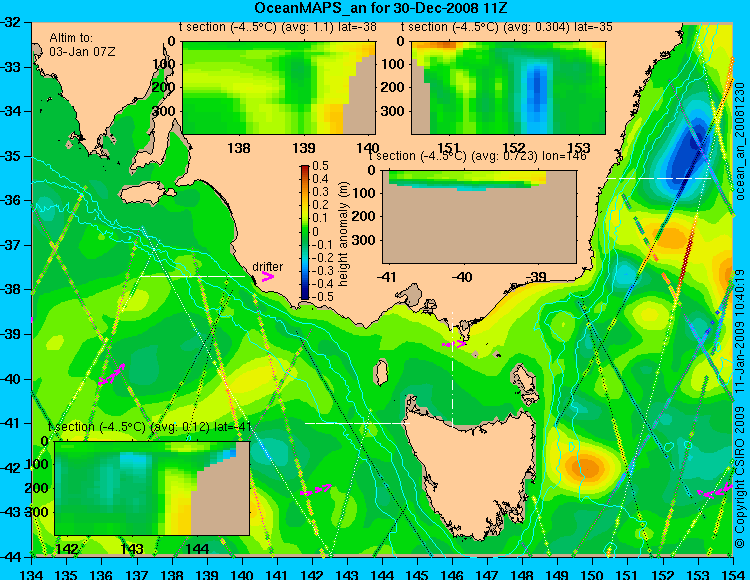The image size is (750, 580).
Task: Click the 't section (avg: 1.1) lat=-38' heading
Action: (x=277, y=27)
